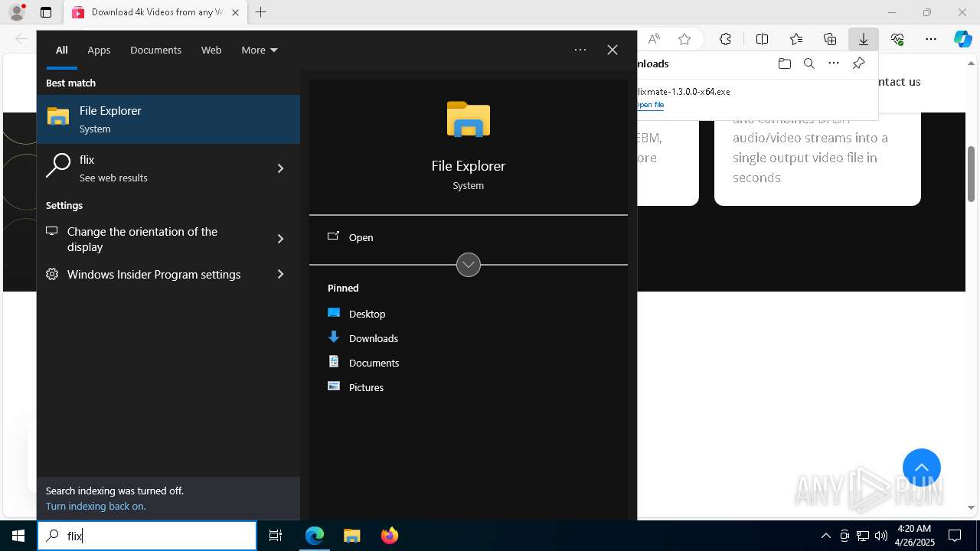Add this page to favorites star
This screenshot has width=980, height=551.
click(684, 39)
